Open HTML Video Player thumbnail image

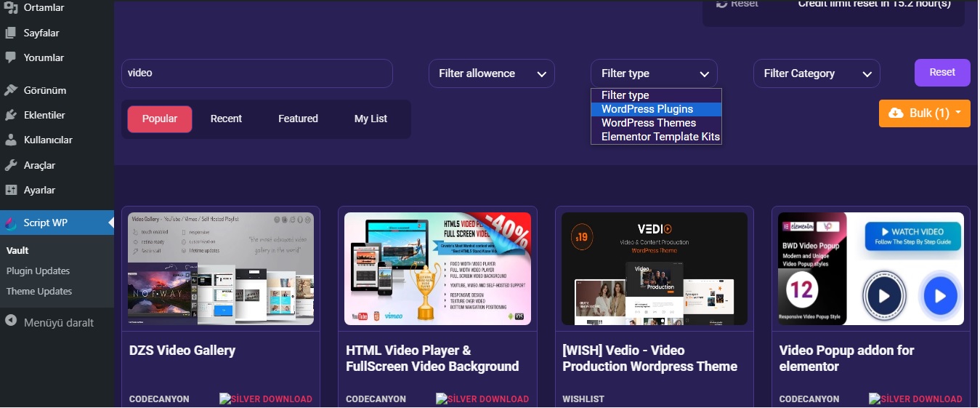(x=437, y=268)
